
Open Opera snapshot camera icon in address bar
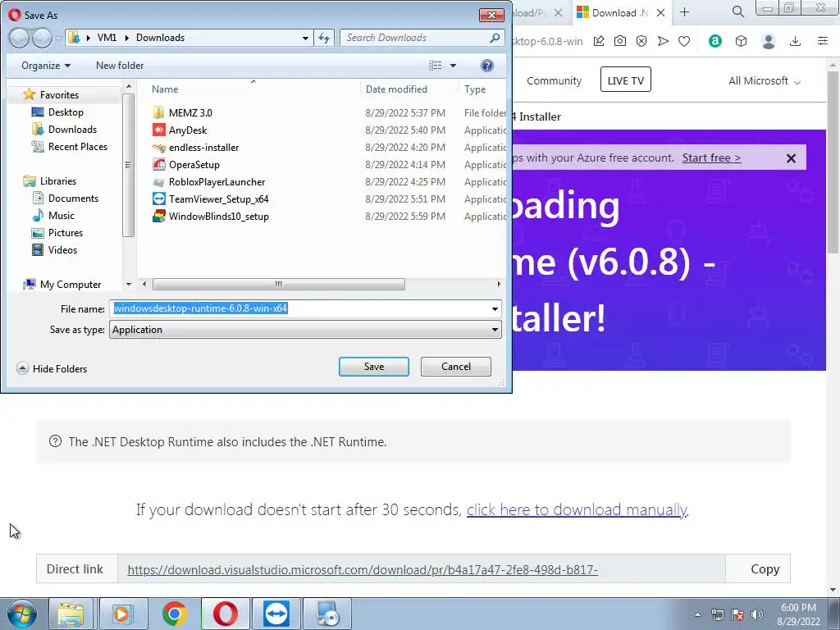coord(620,41)
